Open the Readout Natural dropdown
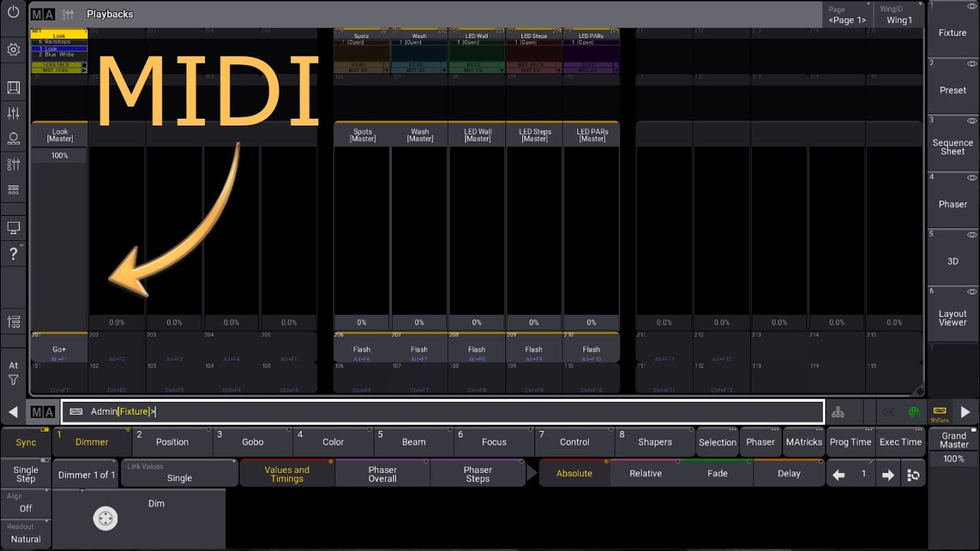This screenshot has width=980, height=551. point(25,533)
